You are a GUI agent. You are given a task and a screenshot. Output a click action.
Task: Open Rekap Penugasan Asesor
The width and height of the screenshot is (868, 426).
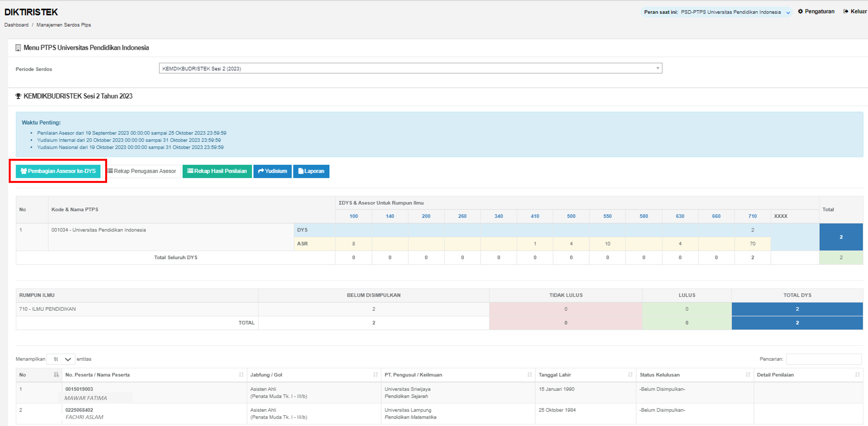(142, 171)
